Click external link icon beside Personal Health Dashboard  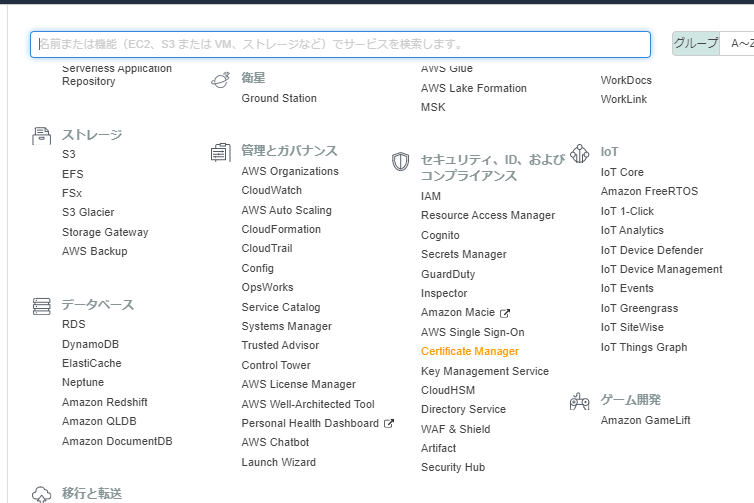pos(389,424)
